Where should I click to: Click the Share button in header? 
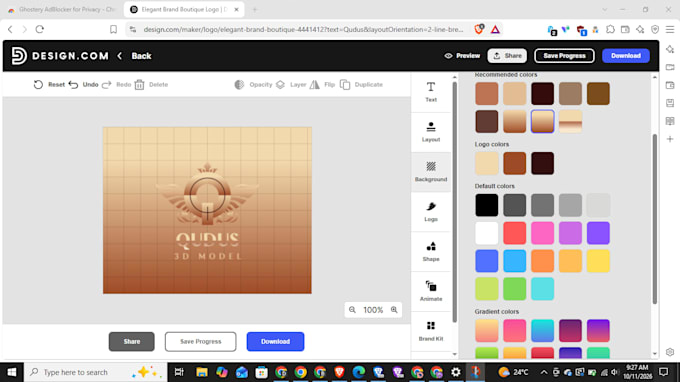click(507, 56)
